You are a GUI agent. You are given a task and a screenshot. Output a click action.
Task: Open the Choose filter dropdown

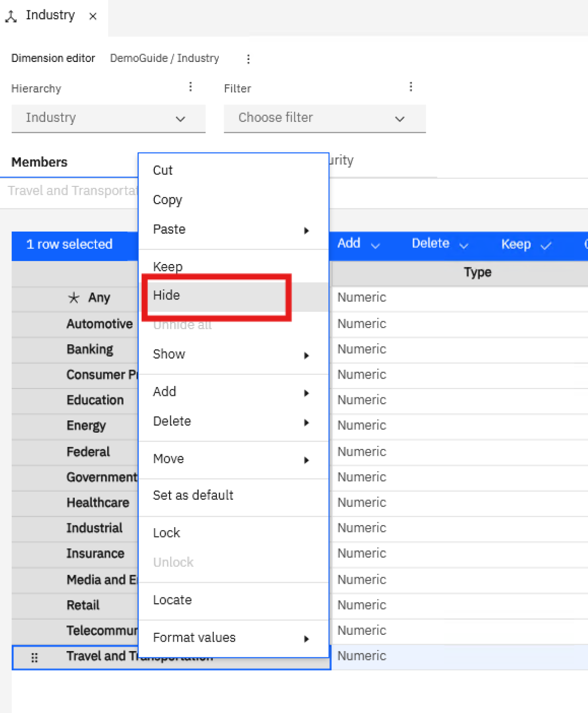(324, 119)
